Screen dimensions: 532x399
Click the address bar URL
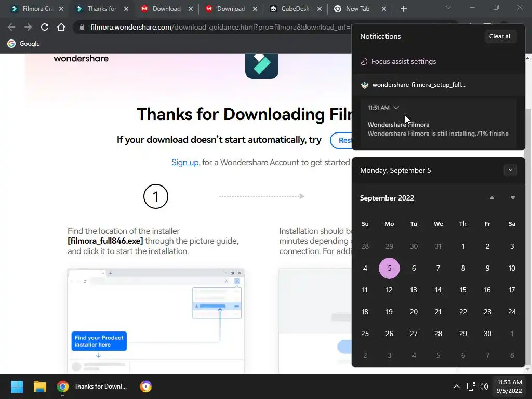click(x=220, y=27)
